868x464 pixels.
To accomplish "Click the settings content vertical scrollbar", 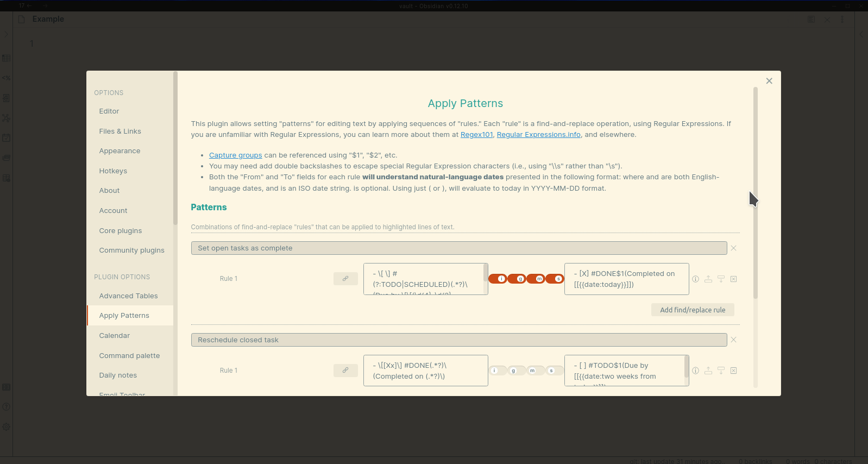I will pos(756,193).
